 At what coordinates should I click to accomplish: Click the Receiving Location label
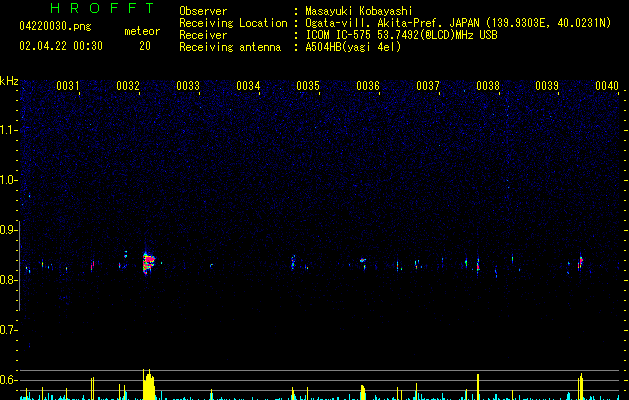233,23
